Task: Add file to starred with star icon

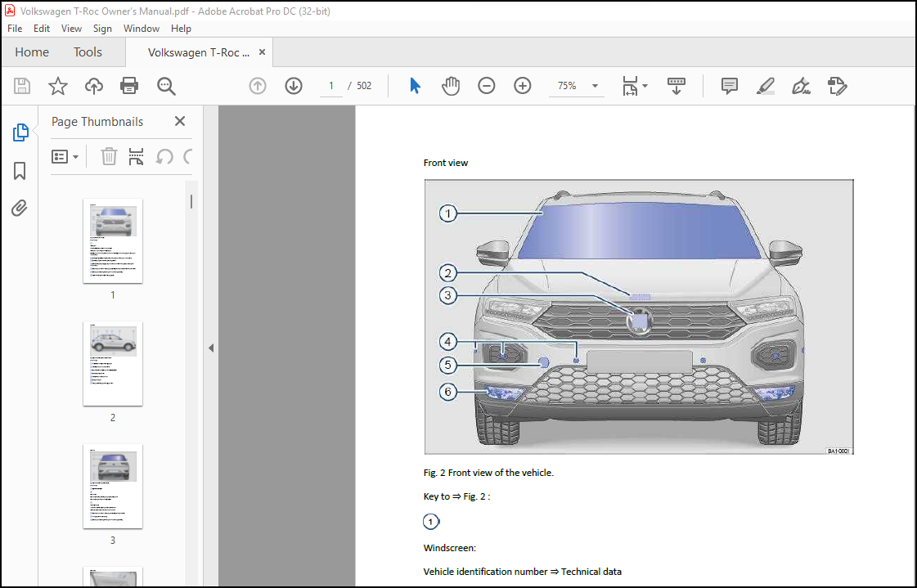Action: click(58, 86)
